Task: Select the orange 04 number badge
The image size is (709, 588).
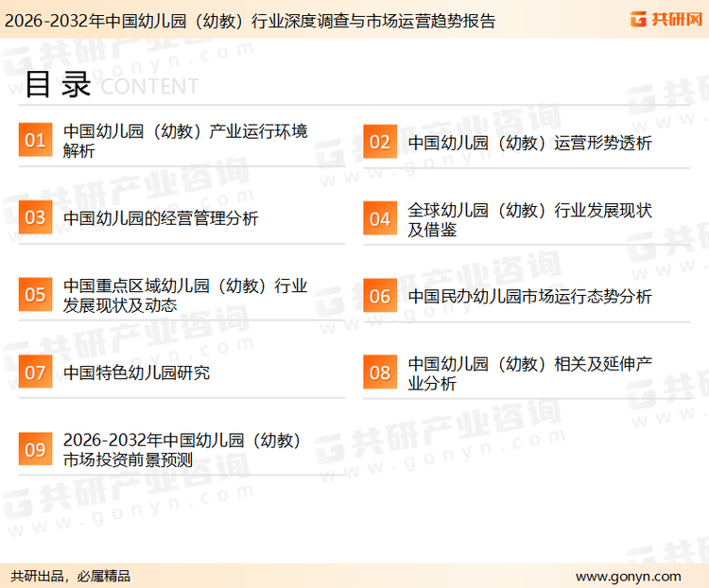Action: (379, 218)
